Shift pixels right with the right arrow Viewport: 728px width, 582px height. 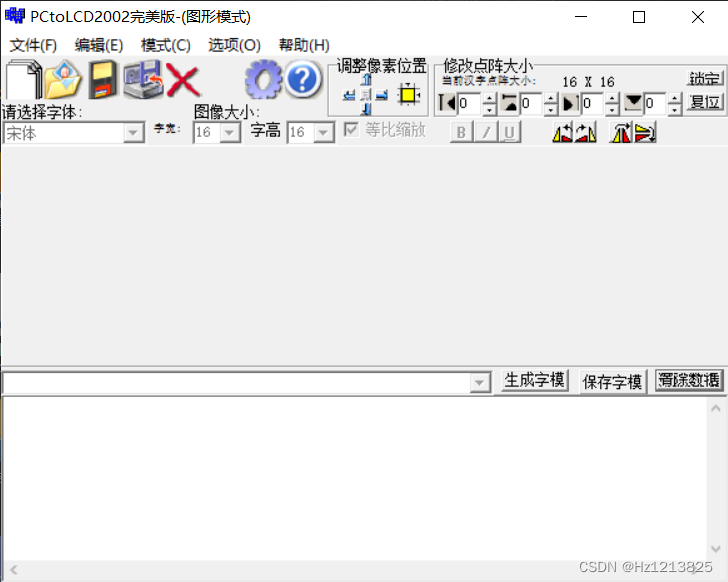(x=382, y=96)
